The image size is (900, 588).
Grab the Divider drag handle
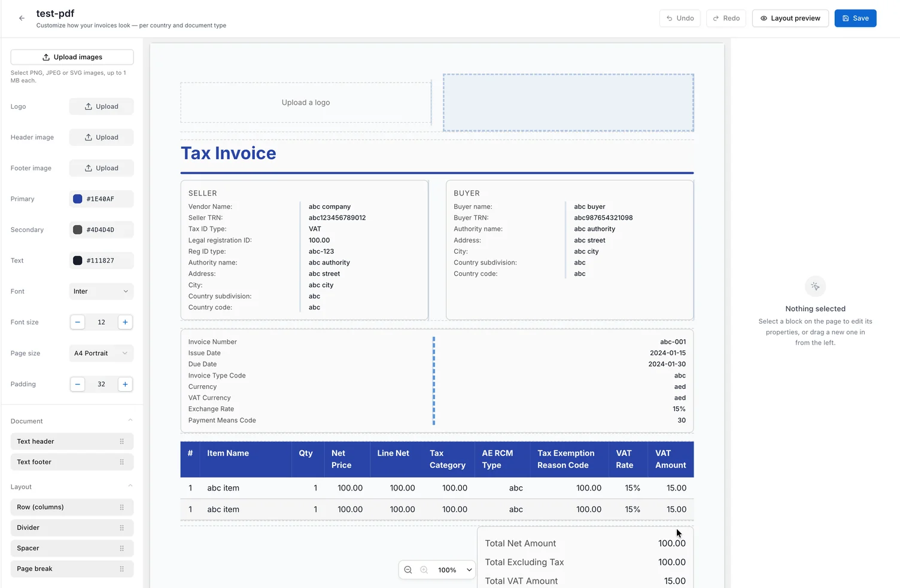[x=122, y=528]
